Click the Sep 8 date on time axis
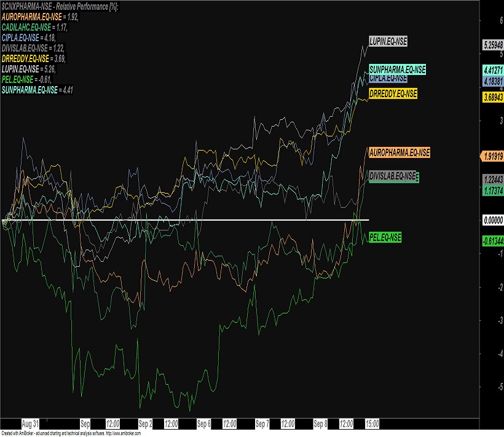The image size is (504, 437). (x=321, y=424)
